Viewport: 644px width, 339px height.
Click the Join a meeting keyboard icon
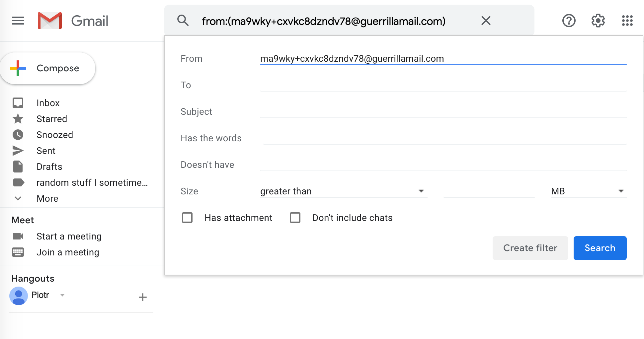click(18, 252)
